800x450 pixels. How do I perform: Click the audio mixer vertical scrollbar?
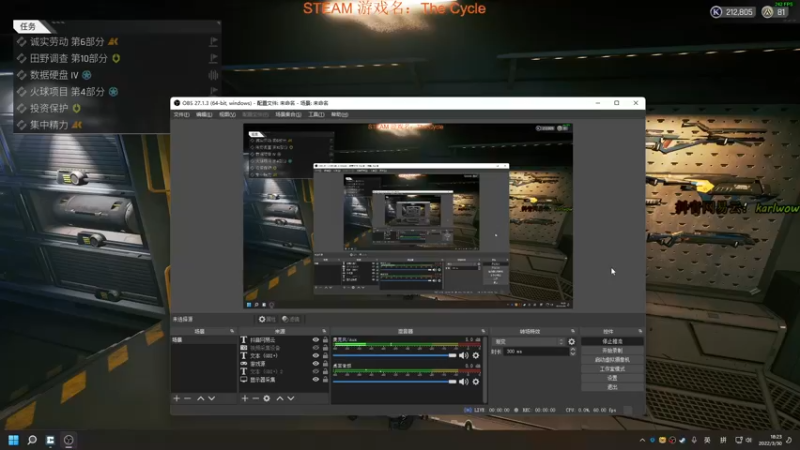pos(485,369)
